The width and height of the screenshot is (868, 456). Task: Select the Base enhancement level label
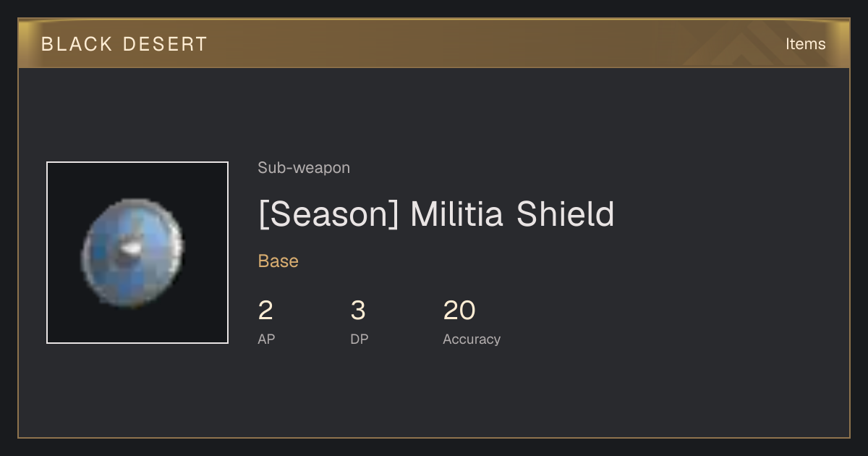pos(278,261)
